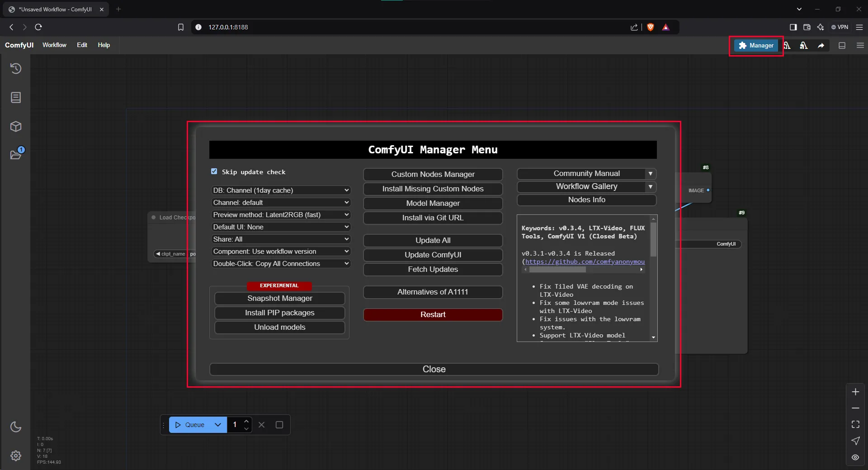Viewport: 868px width, 470px height.
Task: Open ComfyUI settings from the sidebar gear
Action: [x=16, y=456]
